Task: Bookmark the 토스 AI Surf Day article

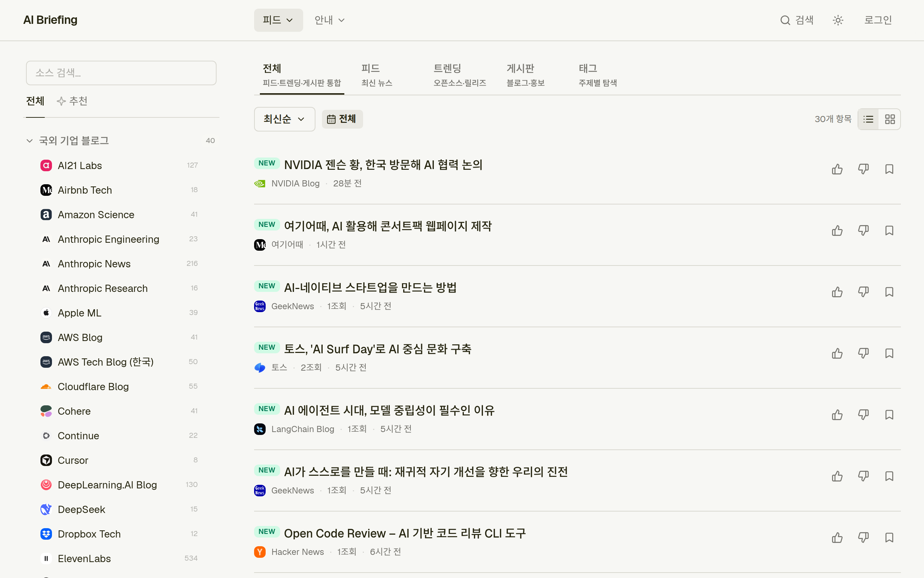Action: pos(889,353)
